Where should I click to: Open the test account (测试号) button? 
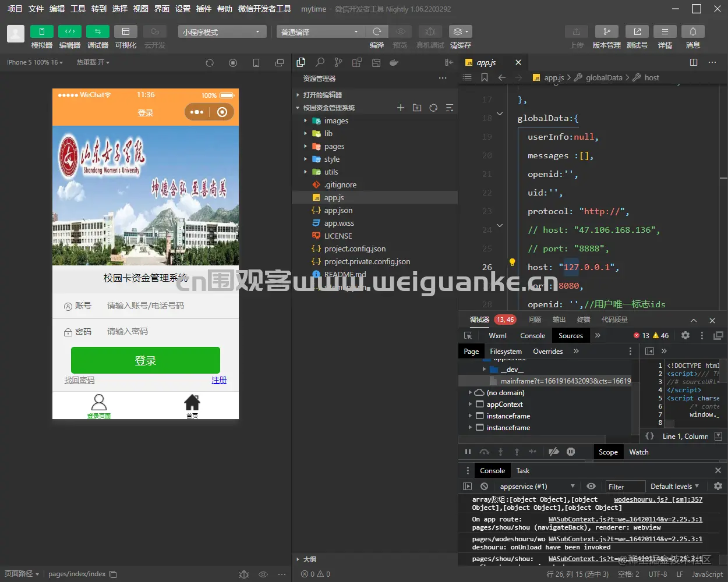(x=637, y=31)
